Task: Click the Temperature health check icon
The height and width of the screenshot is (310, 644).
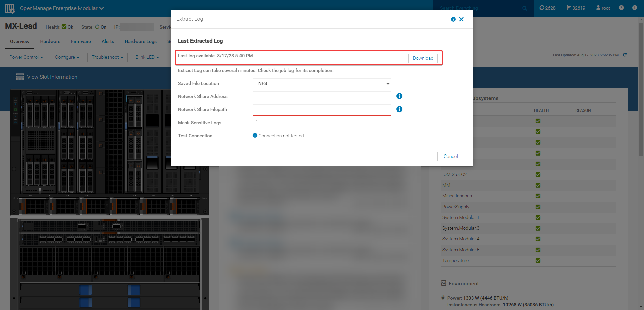Action: pos(538,261)
